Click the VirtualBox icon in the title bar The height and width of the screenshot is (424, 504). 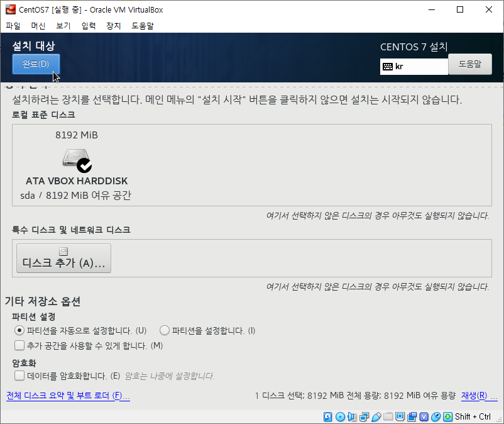(11, 9)
